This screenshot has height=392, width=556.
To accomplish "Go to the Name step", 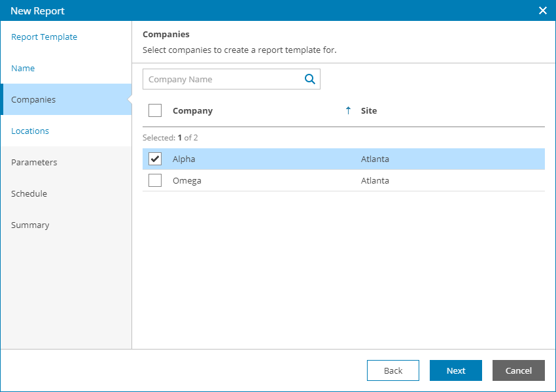I will pyautogui.click(x=23, y=69).
